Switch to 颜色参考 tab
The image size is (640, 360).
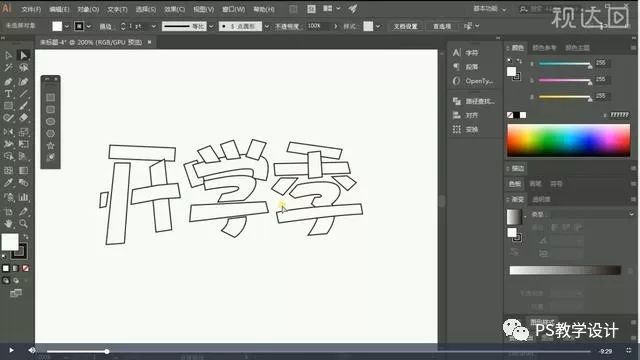pyautogui.click(x=544, y=48)
